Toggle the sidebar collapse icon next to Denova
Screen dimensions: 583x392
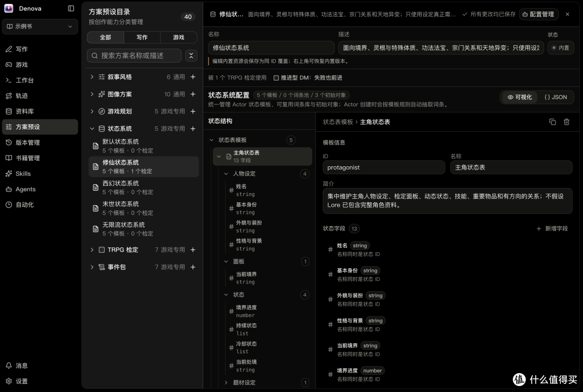71,8
